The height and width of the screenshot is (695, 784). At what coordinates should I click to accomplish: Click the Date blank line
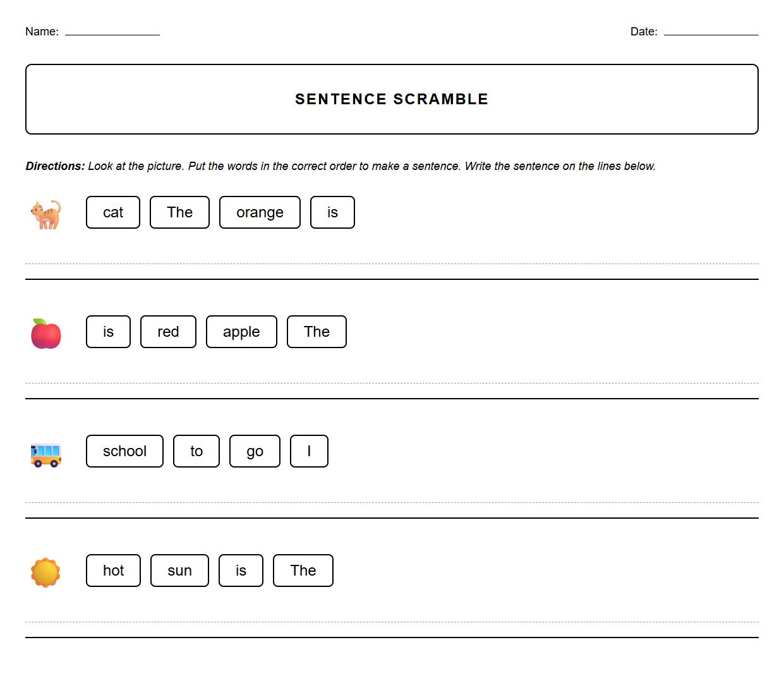[x=712, y=33]
